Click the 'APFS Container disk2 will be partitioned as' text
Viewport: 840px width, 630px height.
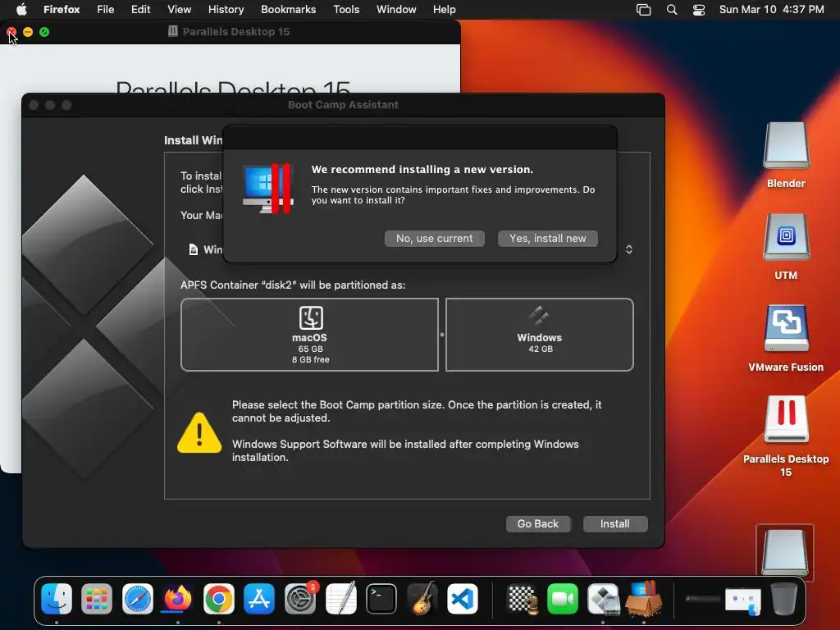click(x=293, y=285)
